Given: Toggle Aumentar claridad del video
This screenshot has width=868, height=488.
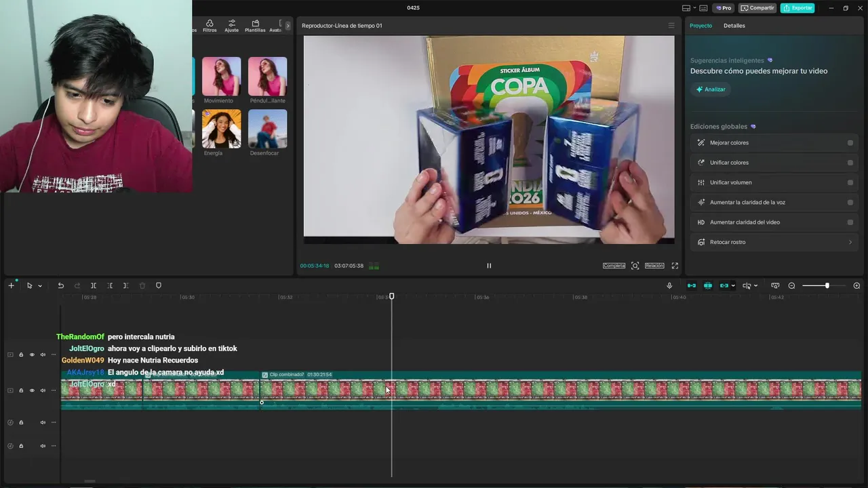Looking at the screenshot, I should click(x=850, y=222).
